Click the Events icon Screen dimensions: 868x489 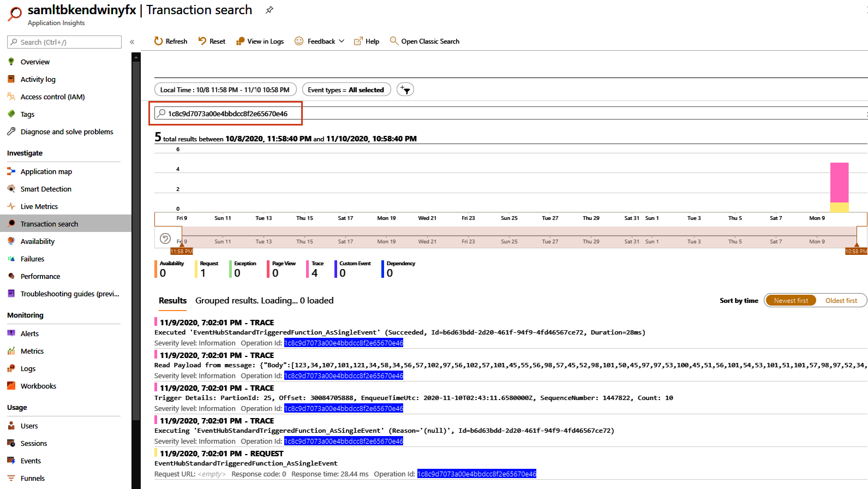click(11, 461)
